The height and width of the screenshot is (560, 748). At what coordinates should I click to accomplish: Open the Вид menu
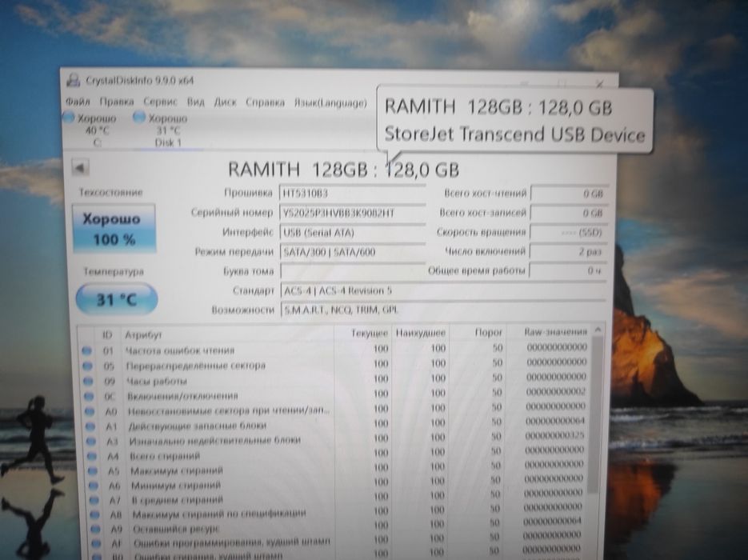point(195,102)
